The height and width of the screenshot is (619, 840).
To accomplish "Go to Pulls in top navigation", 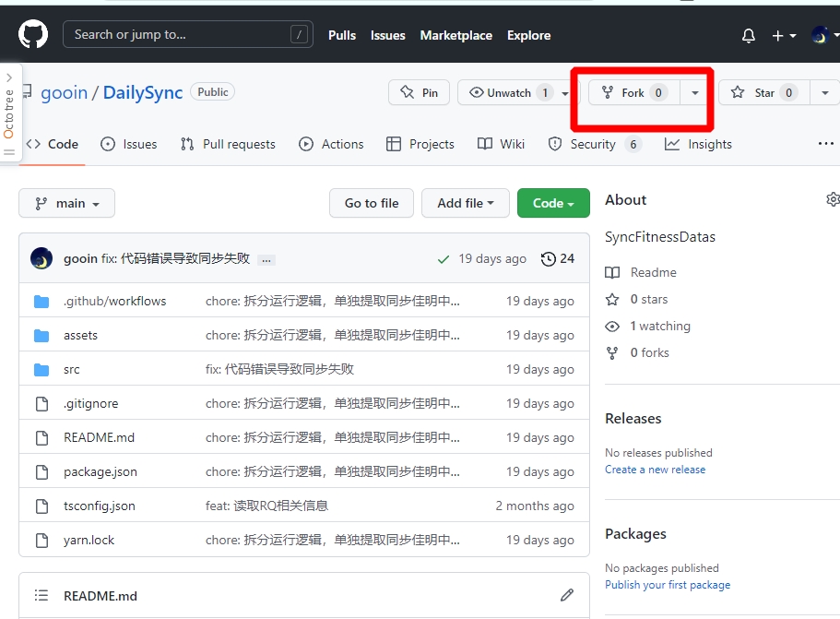I will pos(342,35).
